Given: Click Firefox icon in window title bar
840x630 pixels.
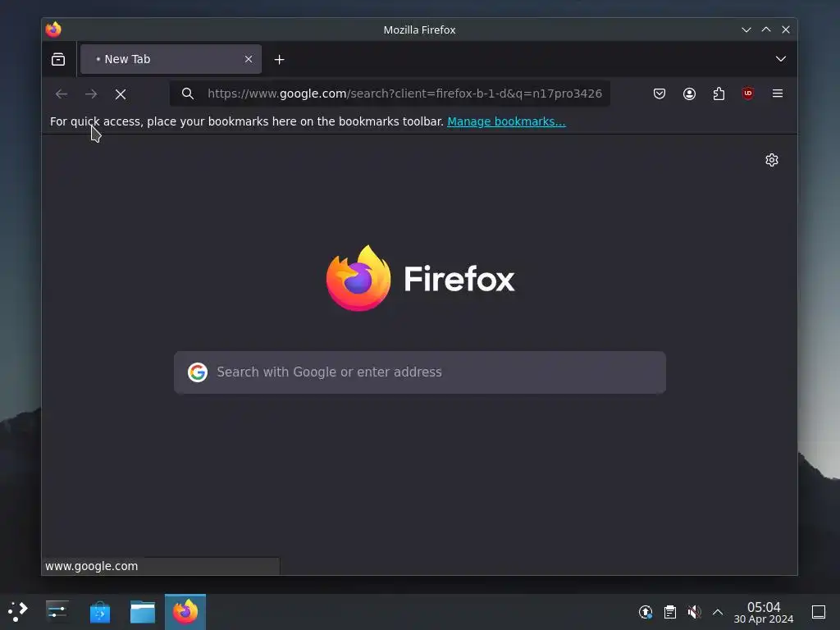Looking at the screenshot, I should pos(53,30).
